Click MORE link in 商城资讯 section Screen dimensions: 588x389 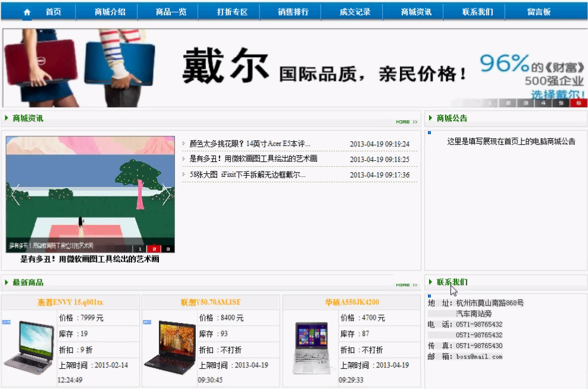coord(406,122)
